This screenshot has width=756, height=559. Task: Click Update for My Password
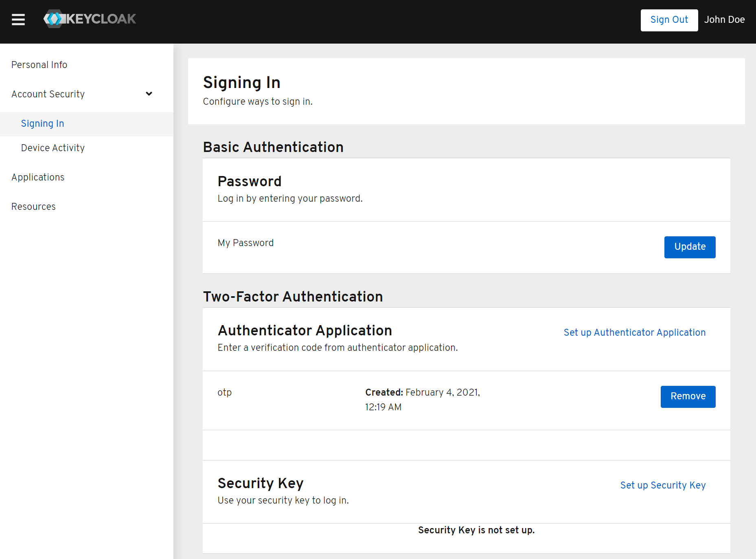690,247
